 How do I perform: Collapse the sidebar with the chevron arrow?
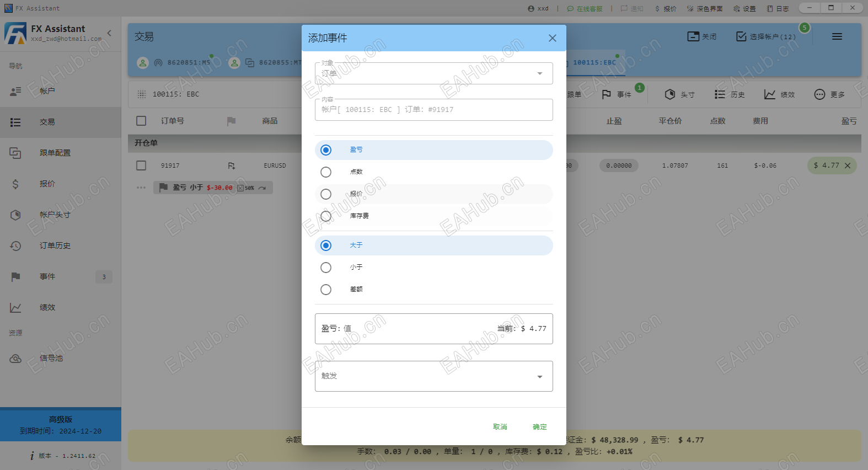tap(109, 33)
